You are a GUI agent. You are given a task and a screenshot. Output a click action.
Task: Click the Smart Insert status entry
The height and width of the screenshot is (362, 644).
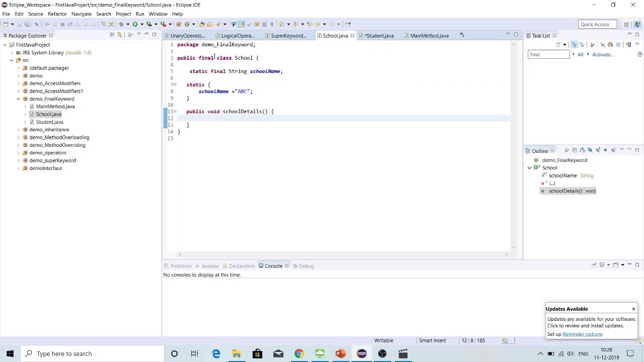pos(432,340)
